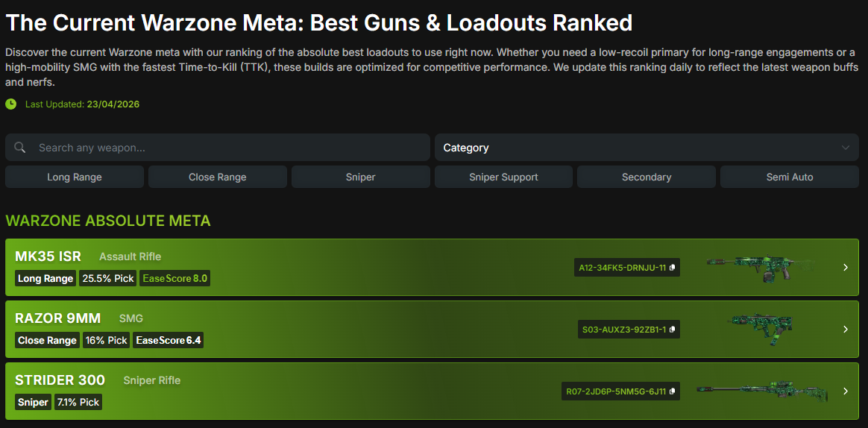Screen dimensions: 868x428
Task: Expand the RAZOR 9MM row chevron
Action: tap(845, 330)
